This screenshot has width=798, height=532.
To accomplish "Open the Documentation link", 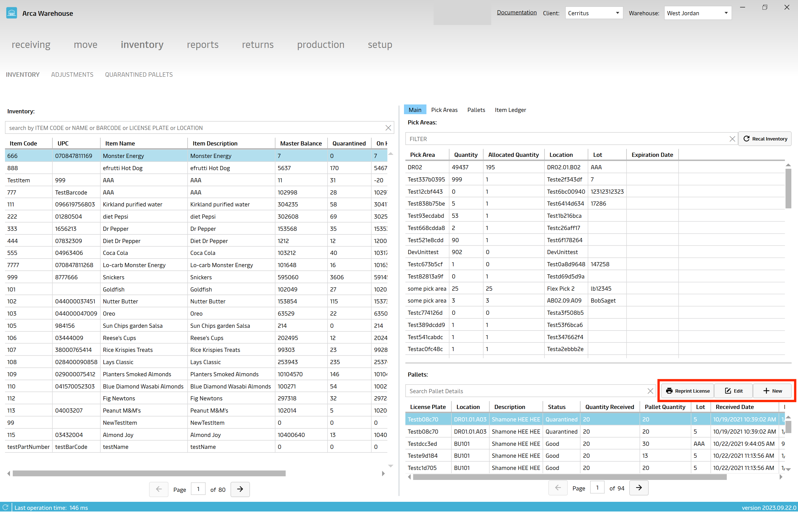I will 517,12.
